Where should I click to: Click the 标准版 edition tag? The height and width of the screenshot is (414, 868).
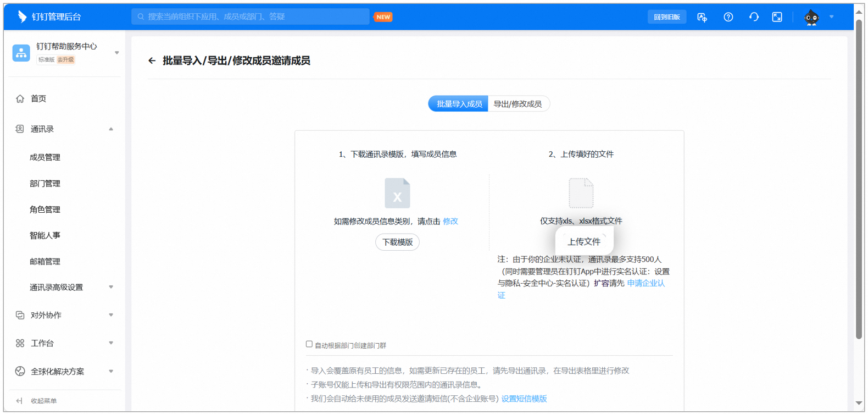[x=46, y=60]
